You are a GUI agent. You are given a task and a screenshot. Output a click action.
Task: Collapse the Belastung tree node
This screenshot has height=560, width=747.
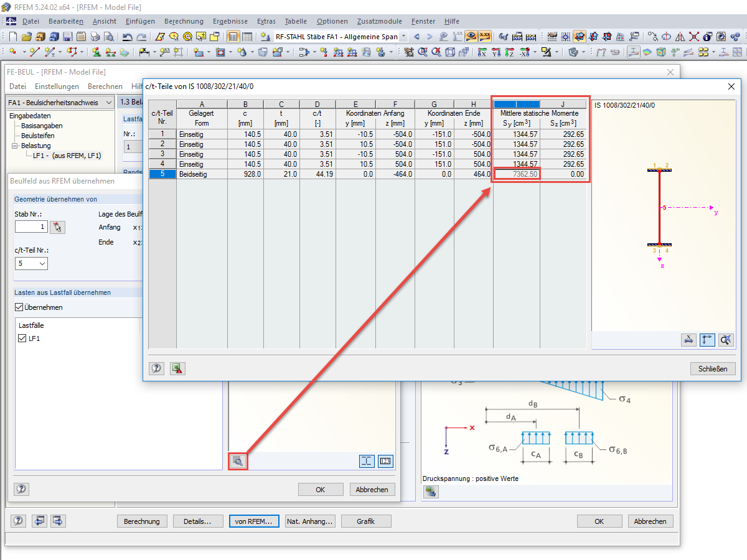[x=15, y=146]
